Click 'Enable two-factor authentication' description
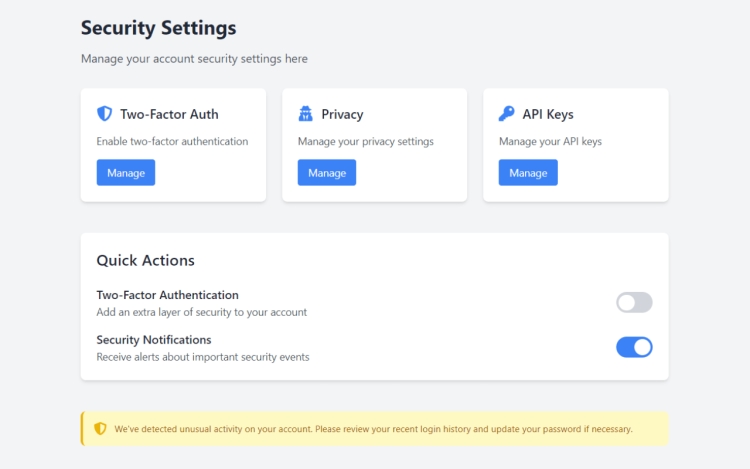Image resolution: width=750 pixels, height=469 pixels. [172, 142]
